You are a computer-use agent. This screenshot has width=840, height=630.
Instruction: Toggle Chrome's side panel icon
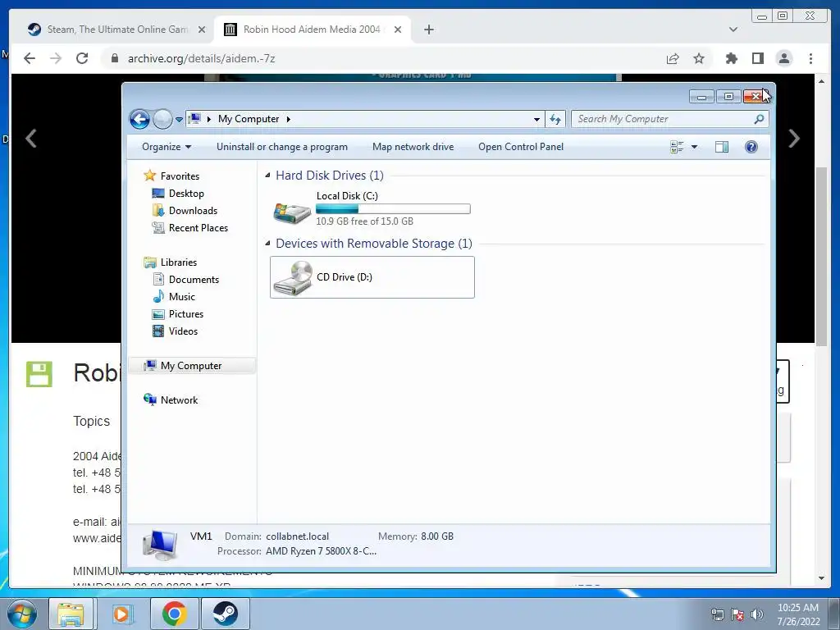pos(757,58)
